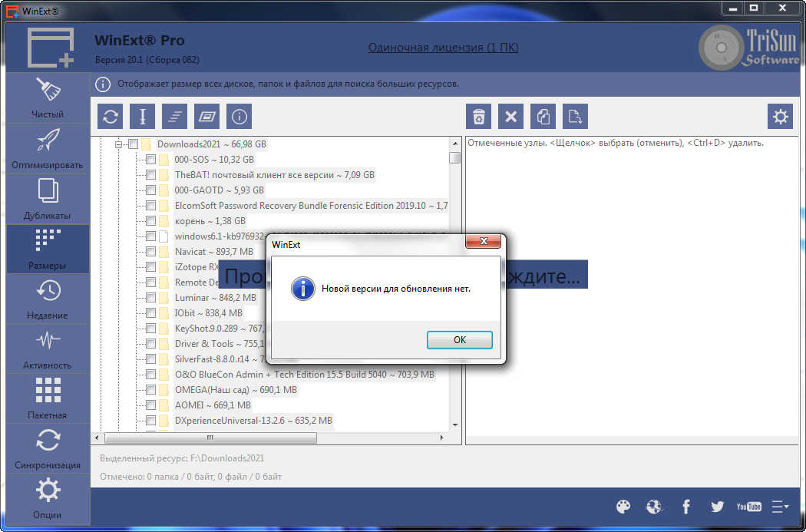Open the YouTube icon link
The width and height of the screenshot is (806, 532).
(x=748, y=507)
